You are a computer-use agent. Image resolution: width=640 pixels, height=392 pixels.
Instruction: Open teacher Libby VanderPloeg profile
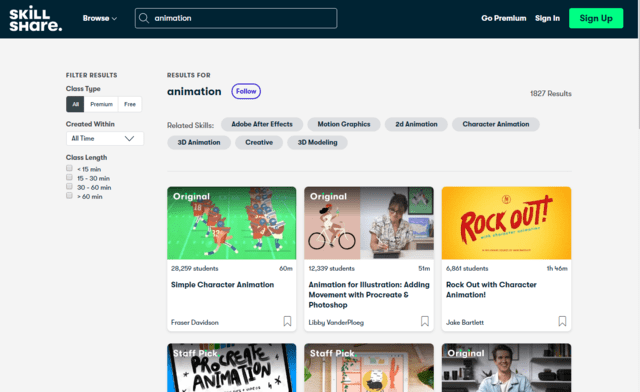[336, 323]
